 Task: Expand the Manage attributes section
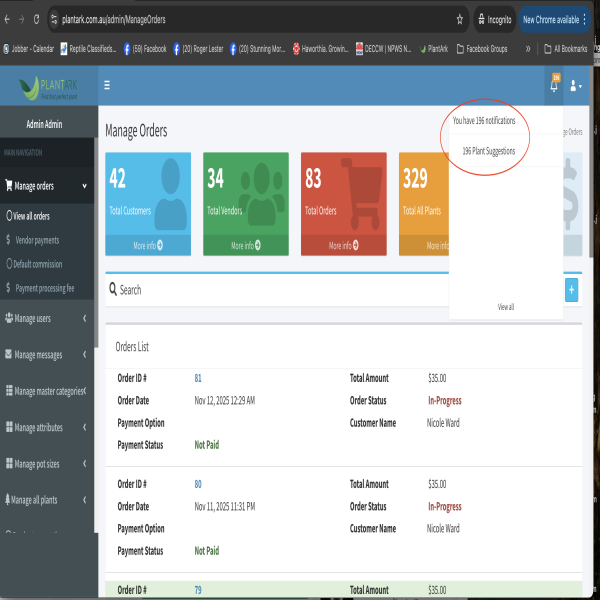47,427
